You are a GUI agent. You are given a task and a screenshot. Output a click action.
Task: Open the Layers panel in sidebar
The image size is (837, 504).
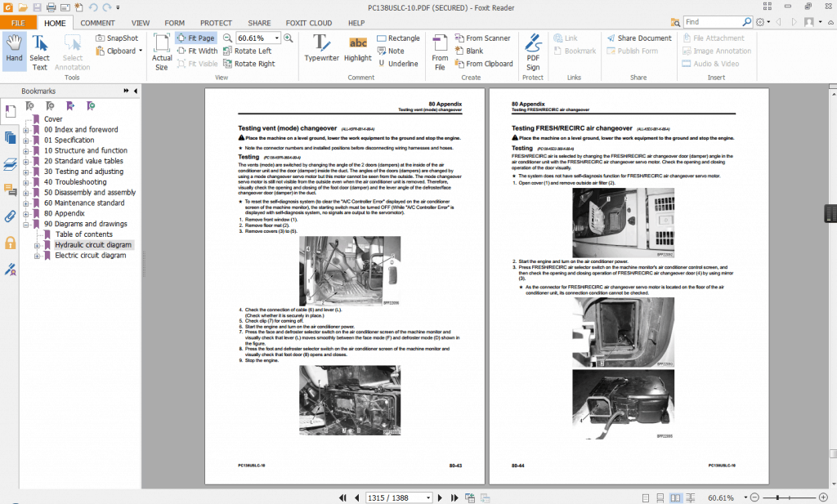click(x=10, y=164)
